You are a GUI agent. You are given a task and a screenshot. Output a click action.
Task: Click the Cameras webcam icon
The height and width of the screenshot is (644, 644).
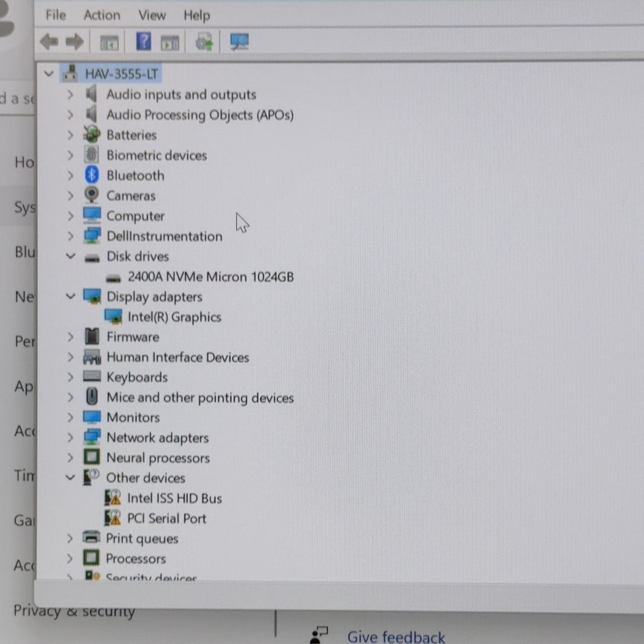92,195
